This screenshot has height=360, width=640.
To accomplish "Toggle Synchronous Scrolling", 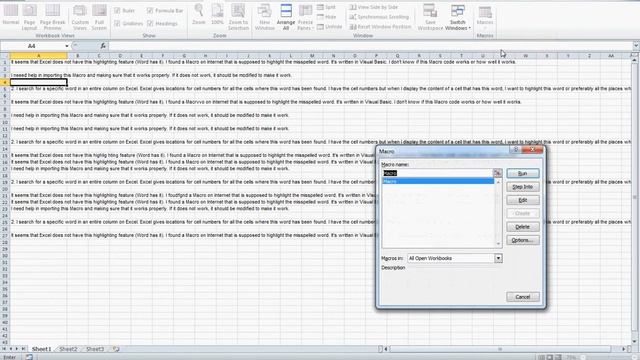I will [379, 17].
